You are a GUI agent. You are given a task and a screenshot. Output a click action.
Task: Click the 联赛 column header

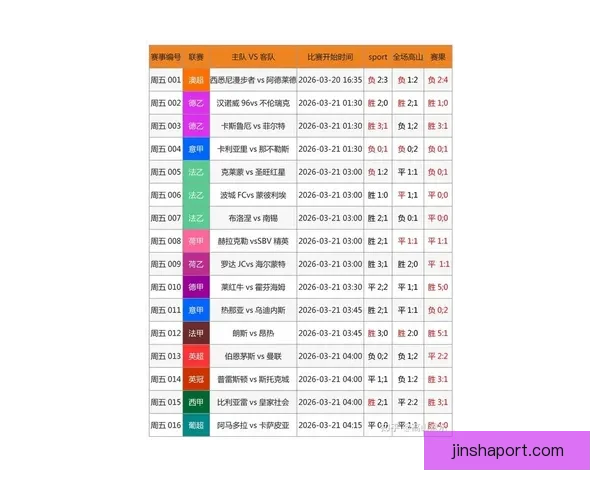click(x=196, y=57)
